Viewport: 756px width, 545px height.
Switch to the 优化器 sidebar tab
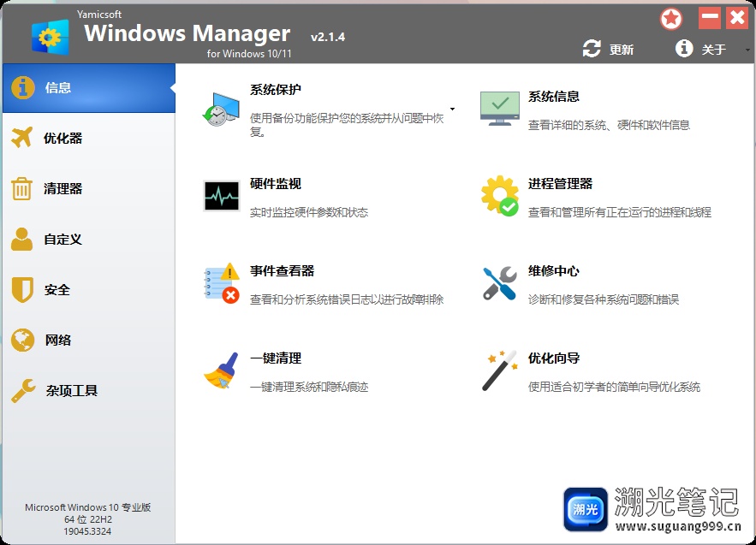click(89, 139)
